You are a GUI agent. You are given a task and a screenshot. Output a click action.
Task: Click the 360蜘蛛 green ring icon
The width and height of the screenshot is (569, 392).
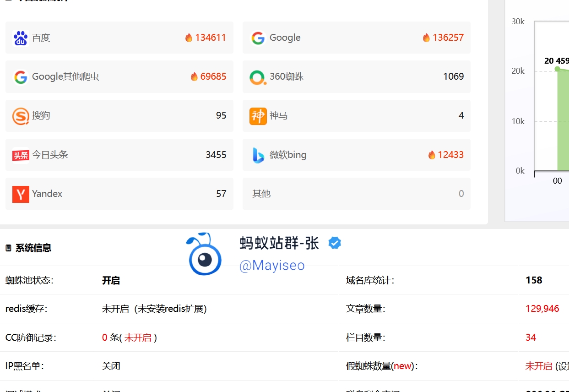(x=258, y=77)
